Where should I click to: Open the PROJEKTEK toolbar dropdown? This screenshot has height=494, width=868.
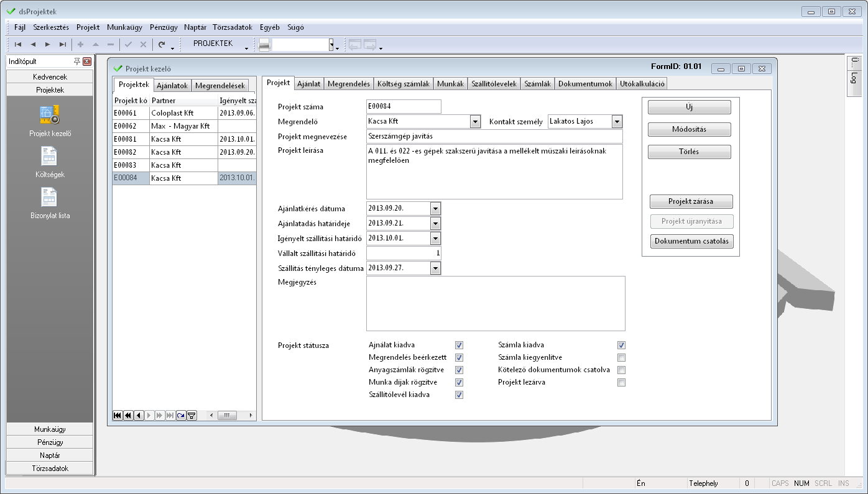pos(246,47)
